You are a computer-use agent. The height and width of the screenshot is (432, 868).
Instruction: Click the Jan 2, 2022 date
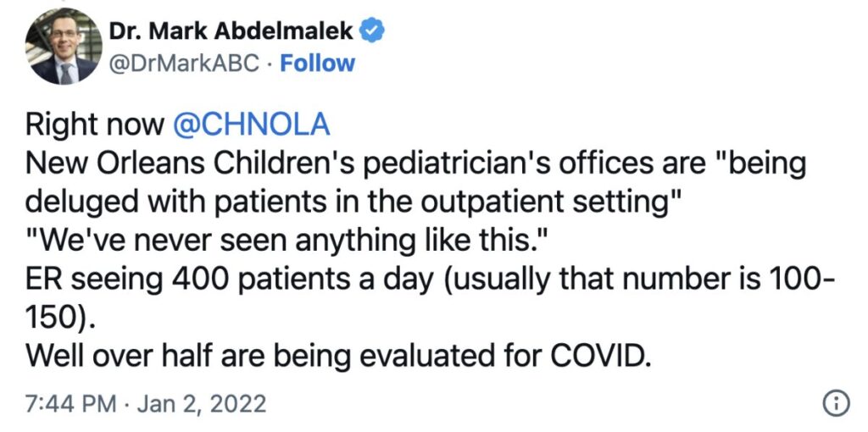coord(201,404)
